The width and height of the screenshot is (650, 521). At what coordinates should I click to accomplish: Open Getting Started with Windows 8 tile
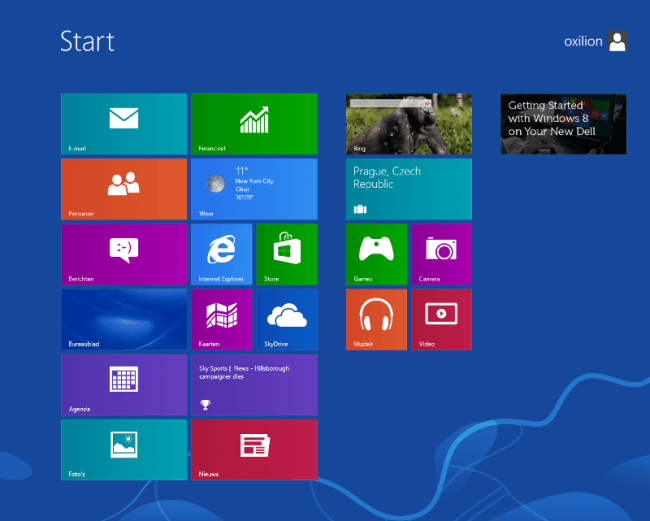point(563,124)
